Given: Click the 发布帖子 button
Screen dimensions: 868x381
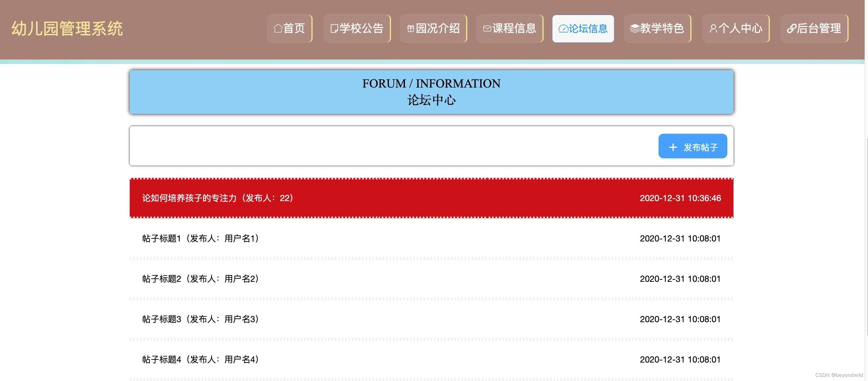Looking at the screenshot, I should click(692, 146).
